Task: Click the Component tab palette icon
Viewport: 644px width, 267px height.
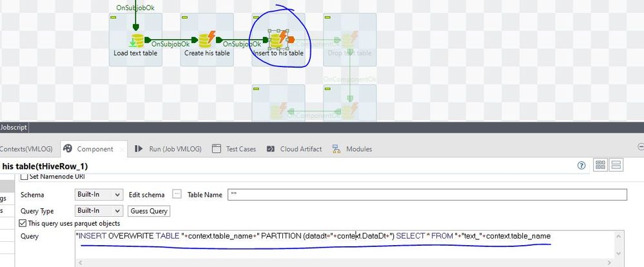Action: click(x=68, y=149)
